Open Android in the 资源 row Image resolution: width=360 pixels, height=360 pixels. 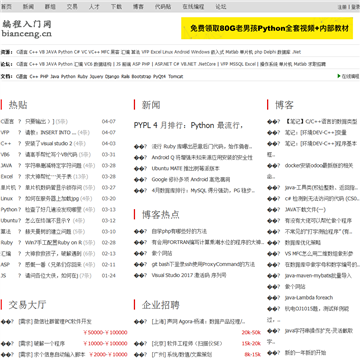(182, 52)
